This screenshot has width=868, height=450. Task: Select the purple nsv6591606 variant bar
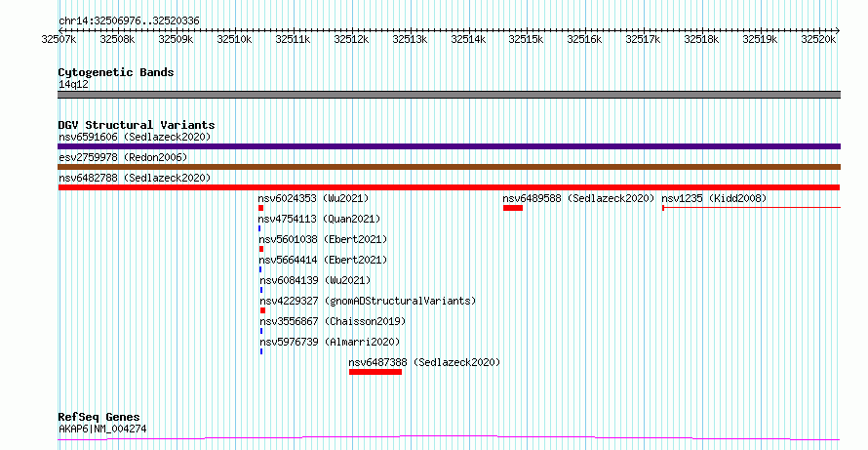[449, 146]
